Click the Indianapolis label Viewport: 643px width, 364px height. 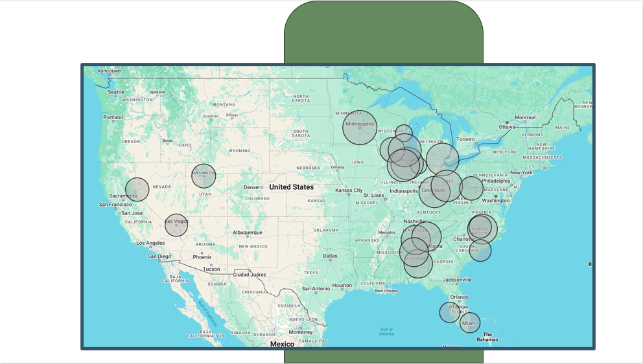(404, 191)
